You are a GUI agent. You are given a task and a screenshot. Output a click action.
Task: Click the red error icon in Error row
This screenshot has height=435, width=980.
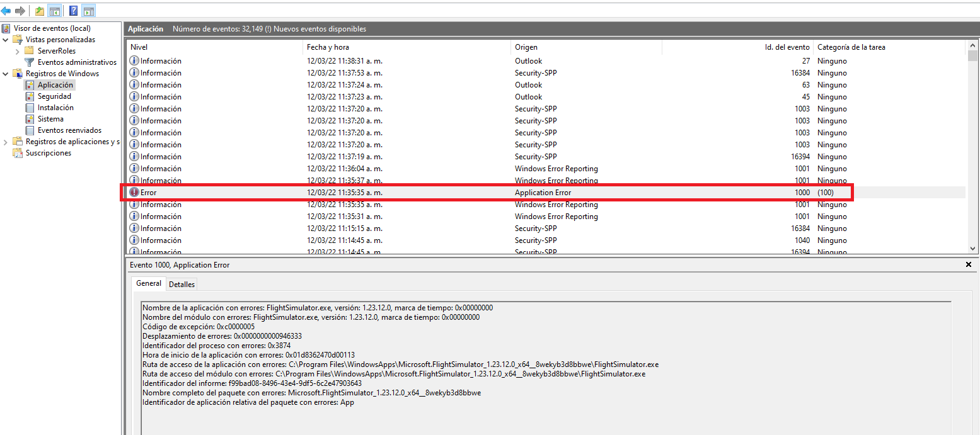pyautogui.click(x=134, y=193)
